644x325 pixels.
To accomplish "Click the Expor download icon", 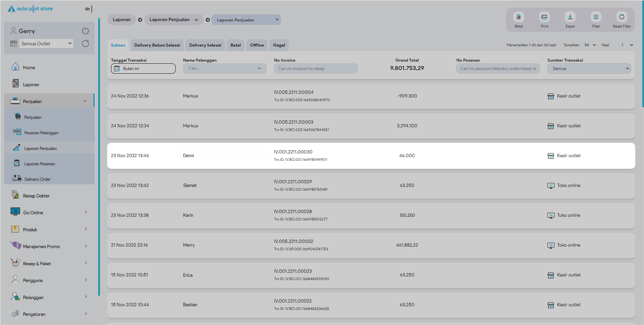I will [x=570, y=17].
